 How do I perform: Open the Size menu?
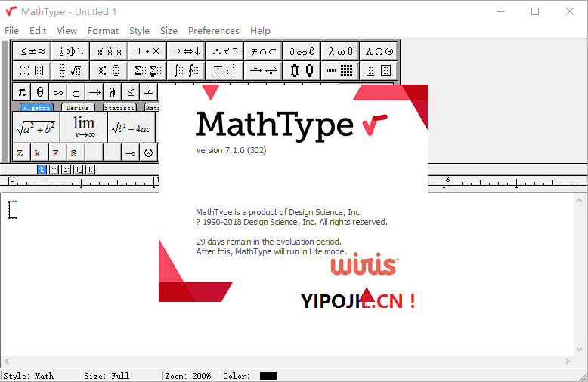[x=169, y=31]
